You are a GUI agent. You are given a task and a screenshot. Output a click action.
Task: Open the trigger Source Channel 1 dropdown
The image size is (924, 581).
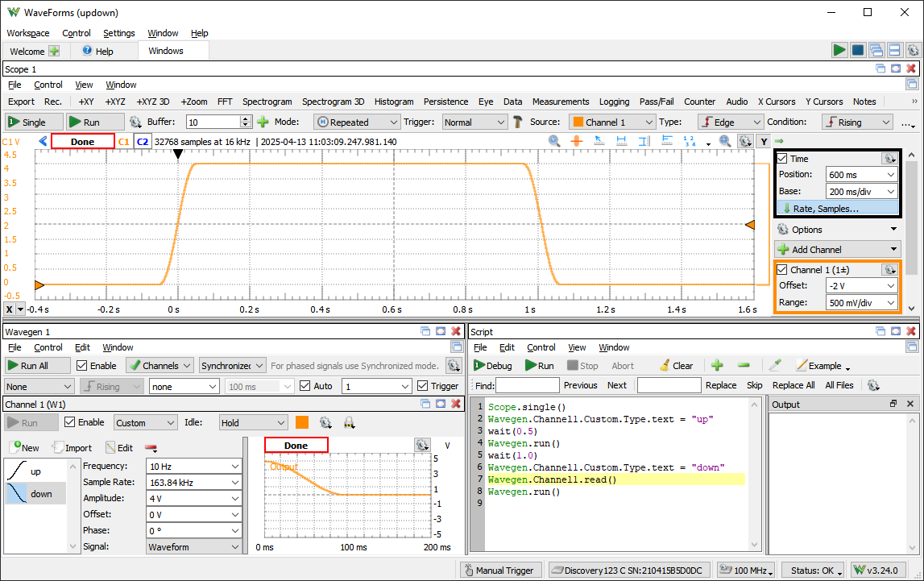pos(612,122)
